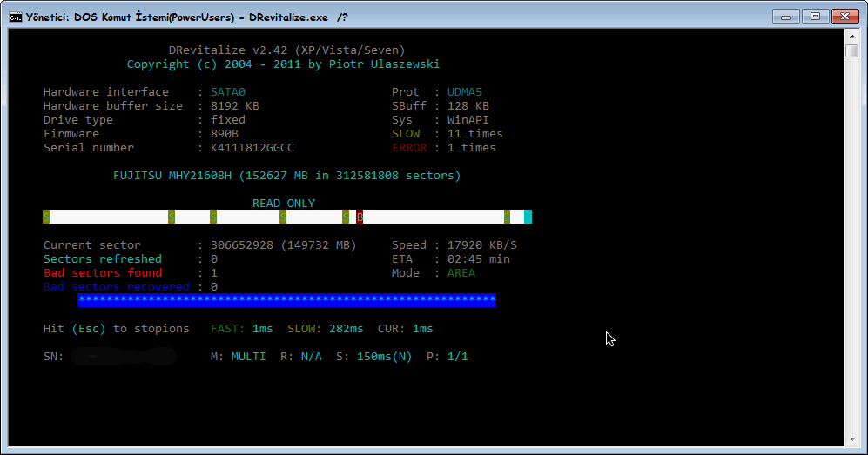868x455 pixels.
Task: Click the first S marker starting the scan bar
Action: pos(46,217)
